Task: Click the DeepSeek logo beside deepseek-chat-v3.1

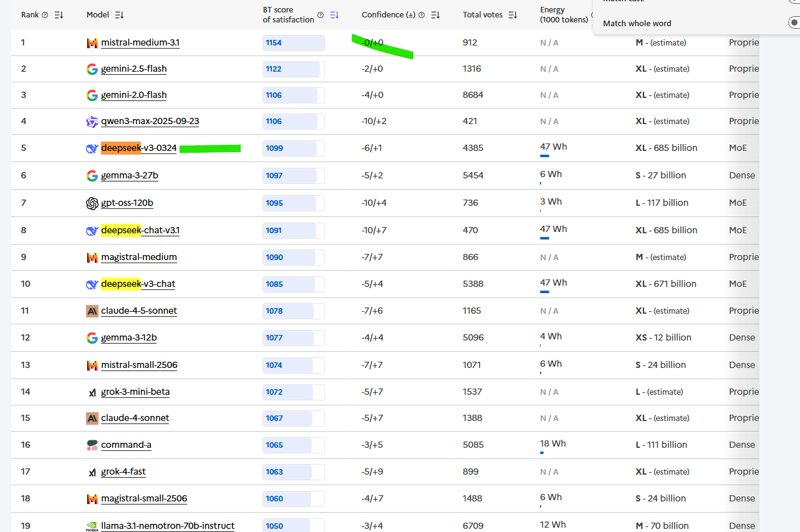Action: pyautogui.click(x=92, y=231)
